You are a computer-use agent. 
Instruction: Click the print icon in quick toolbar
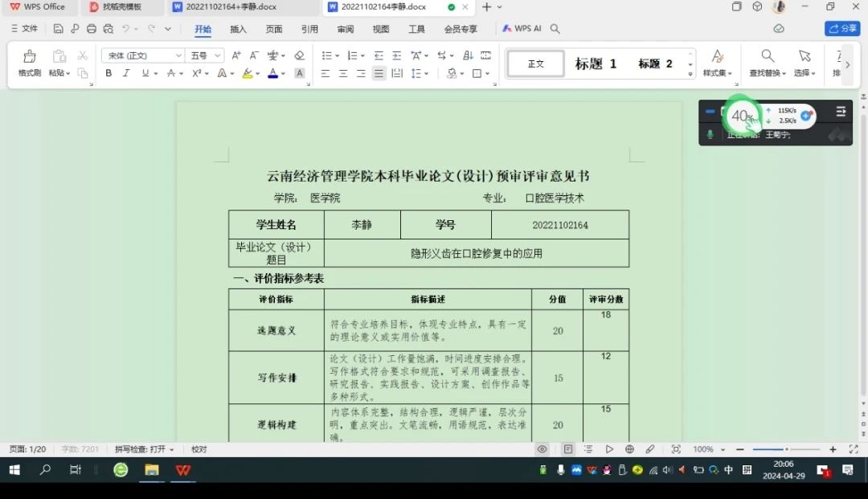pos(92,29)
